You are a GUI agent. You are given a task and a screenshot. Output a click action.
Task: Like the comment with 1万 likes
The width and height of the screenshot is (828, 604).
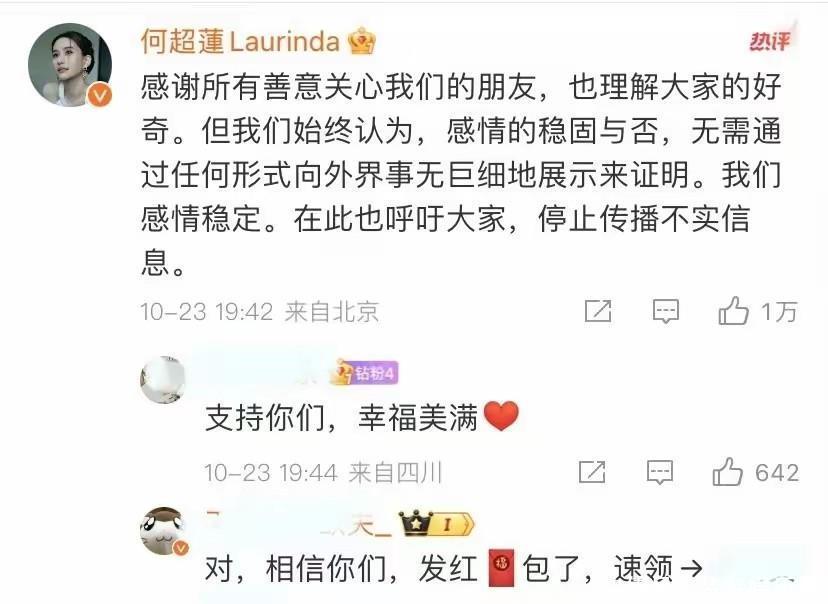(733, 310)
